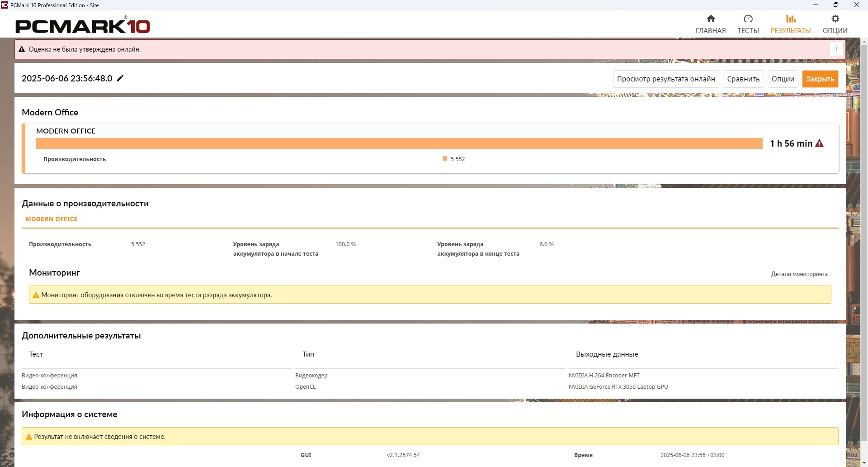Click the 1 h 56 min battery life value
Screen dimensions: 868x467
click(x=791, y=143)
